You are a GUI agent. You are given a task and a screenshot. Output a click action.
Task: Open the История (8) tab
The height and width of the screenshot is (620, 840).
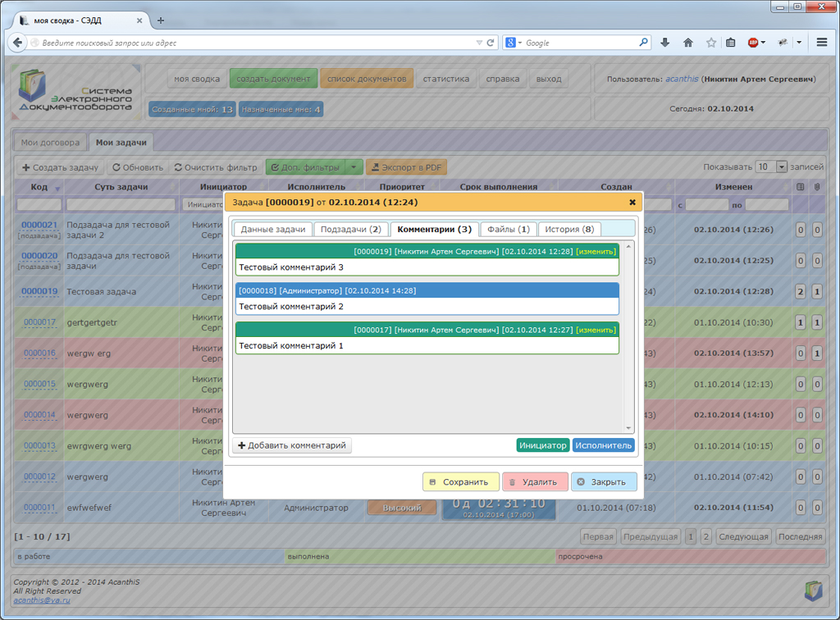pyautogui.click(x=569, y=229)
